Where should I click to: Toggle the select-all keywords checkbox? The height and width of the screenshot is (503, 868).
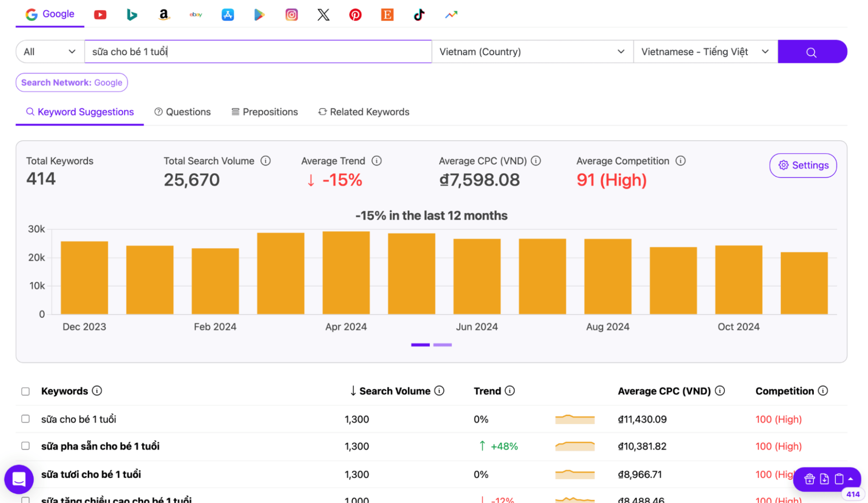(x=25, y=391)
